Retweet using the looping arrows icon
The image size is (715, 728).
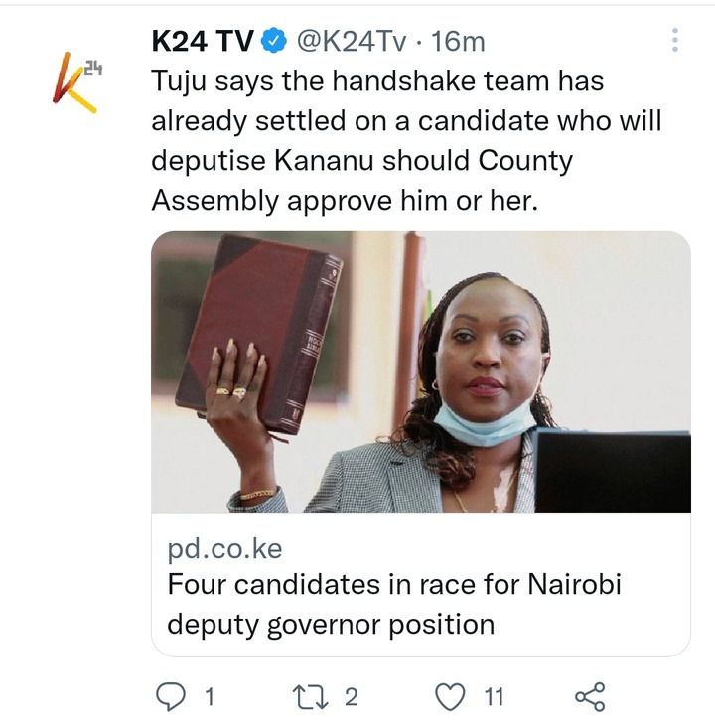[x=310, y=697]
